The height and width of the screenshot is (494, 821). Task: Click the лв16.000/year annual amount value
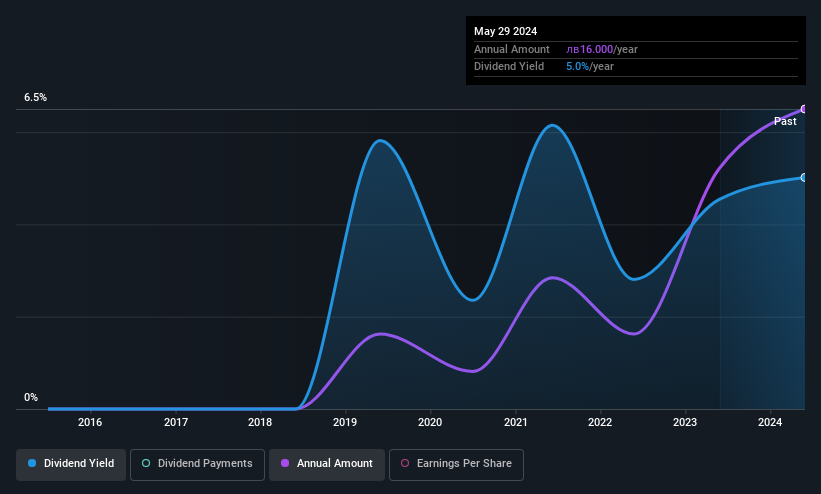pyautogui.click(x=602, y=49)
